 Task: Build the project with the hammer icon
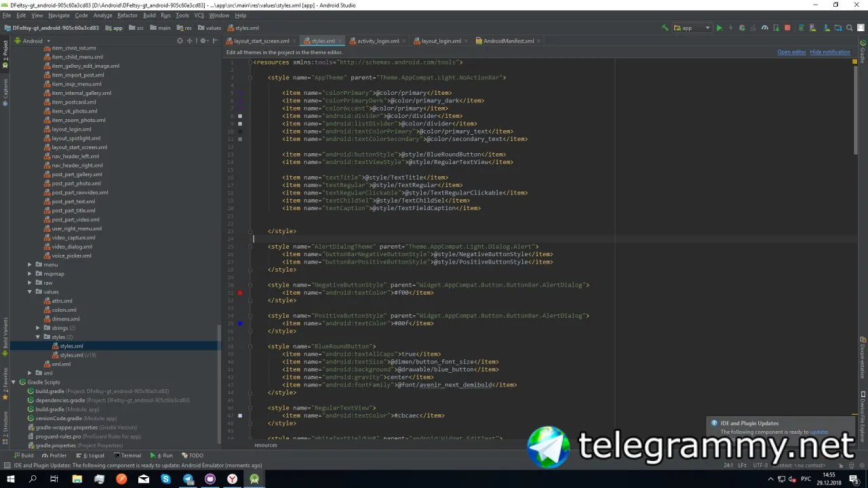pyautogui.click(x=665, y=28)
